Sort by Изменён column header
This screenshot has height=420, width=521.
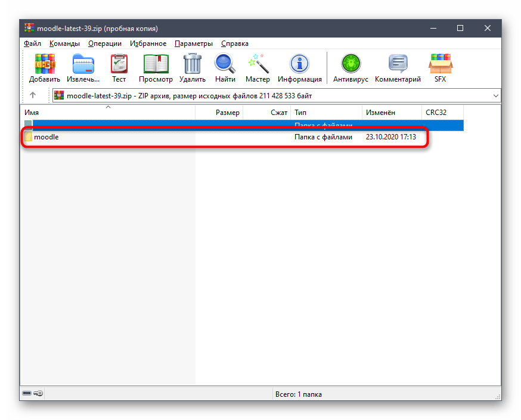tap(392, 112)
